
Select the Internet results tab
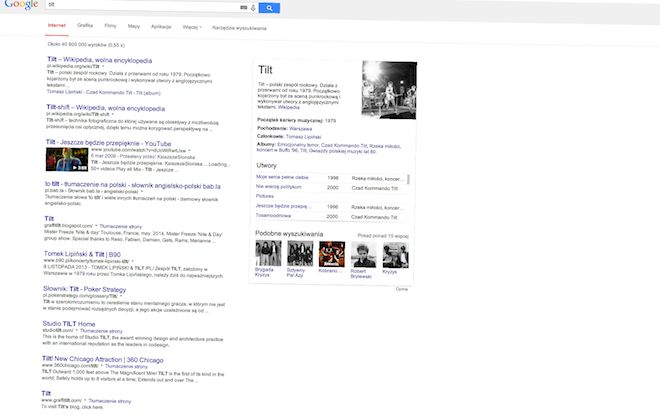57,25
